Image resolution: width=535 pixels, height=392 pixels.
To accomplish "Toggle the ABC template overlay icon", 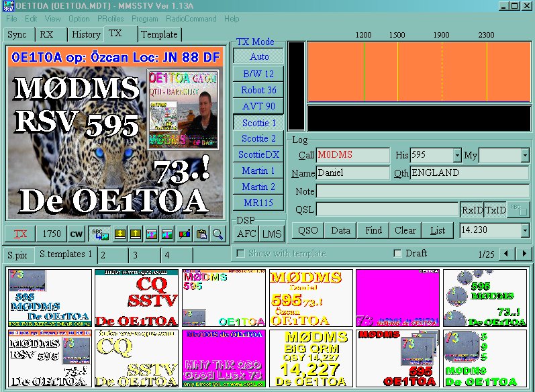I will pyautogui.click(x=101, y=234).
